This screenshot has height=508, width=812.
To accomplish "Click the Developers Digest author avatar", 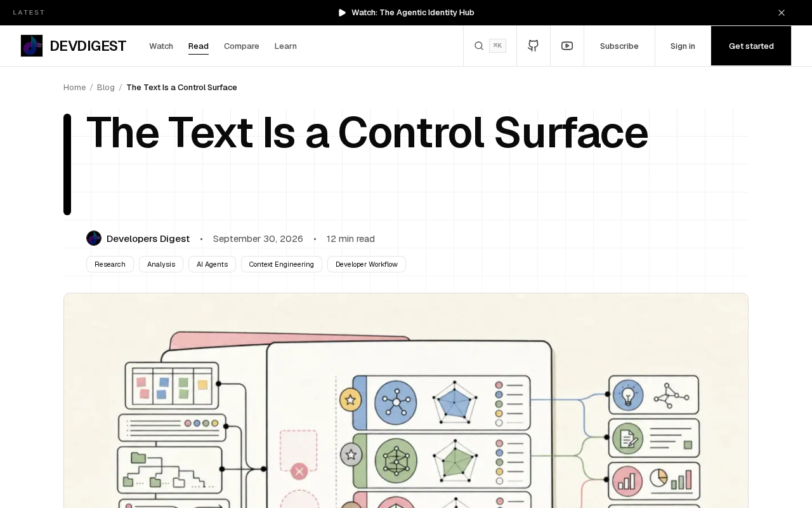I will coord(94,238).
